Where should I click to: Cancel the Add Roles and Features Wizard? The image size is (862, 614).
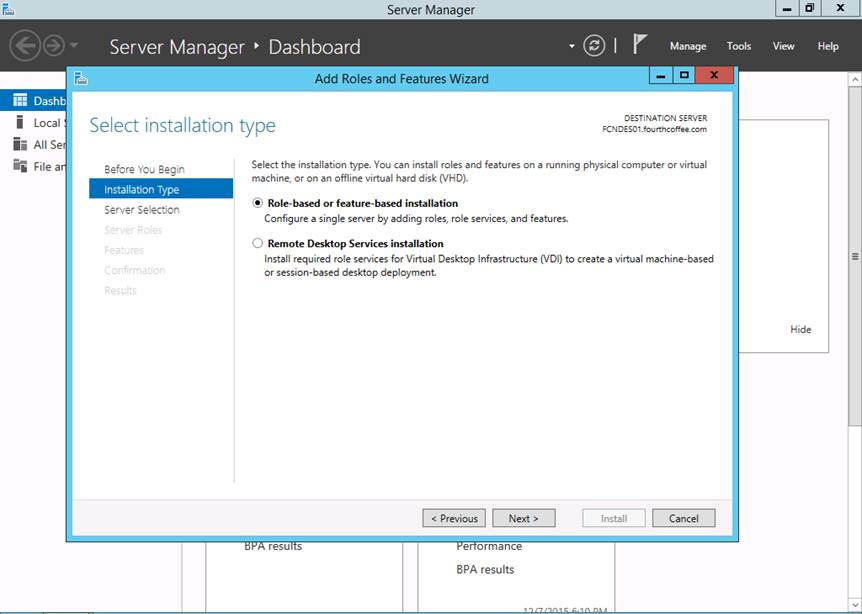(x=683, y=518)
